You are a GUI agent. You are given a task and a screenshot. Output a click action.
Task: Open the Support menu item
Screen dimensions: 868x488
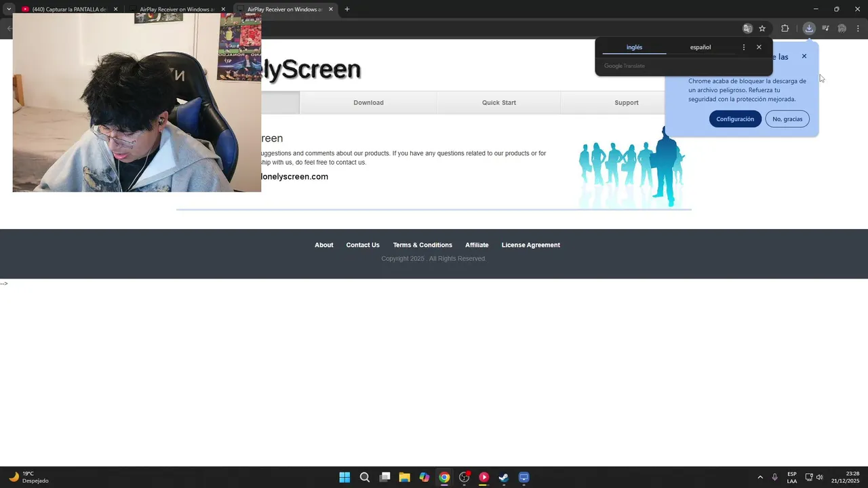pos(627,102)
